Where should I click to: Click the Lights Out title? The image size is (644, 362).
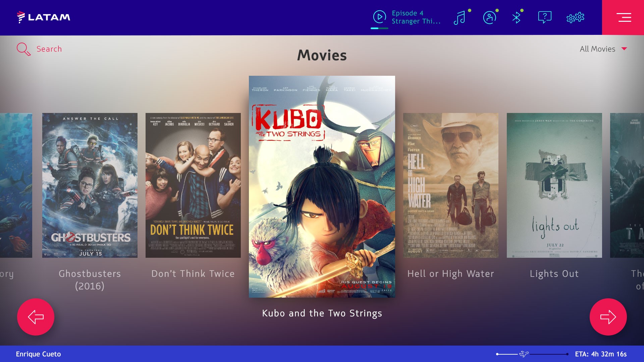click(x=554, y=274)
